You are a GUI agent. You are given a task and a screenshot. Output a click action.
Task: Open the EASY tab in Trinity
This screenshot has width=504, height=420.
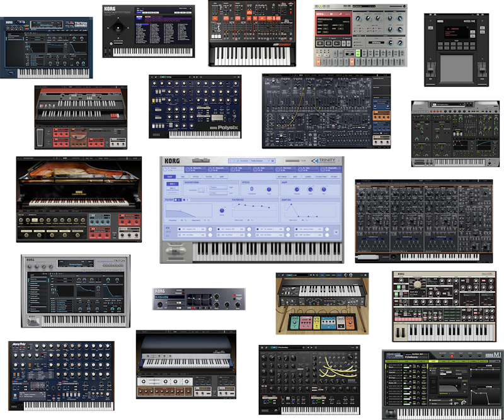pos(169,177)
